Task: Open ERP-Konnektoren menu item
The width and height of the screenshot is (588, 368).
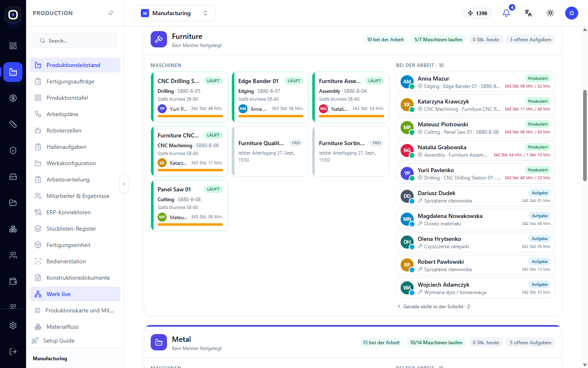Action: coord(75,212)
